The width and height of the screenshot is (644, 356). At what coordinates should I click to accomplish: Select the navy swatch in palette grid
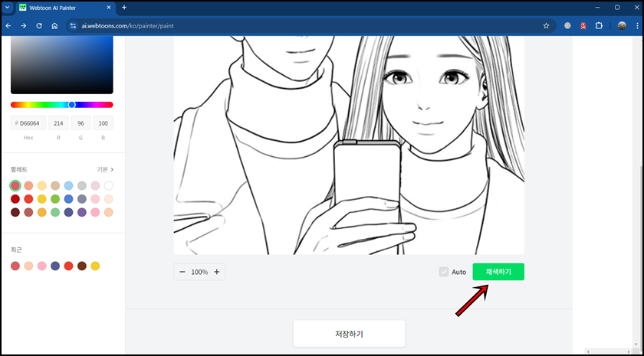[68, 213]
